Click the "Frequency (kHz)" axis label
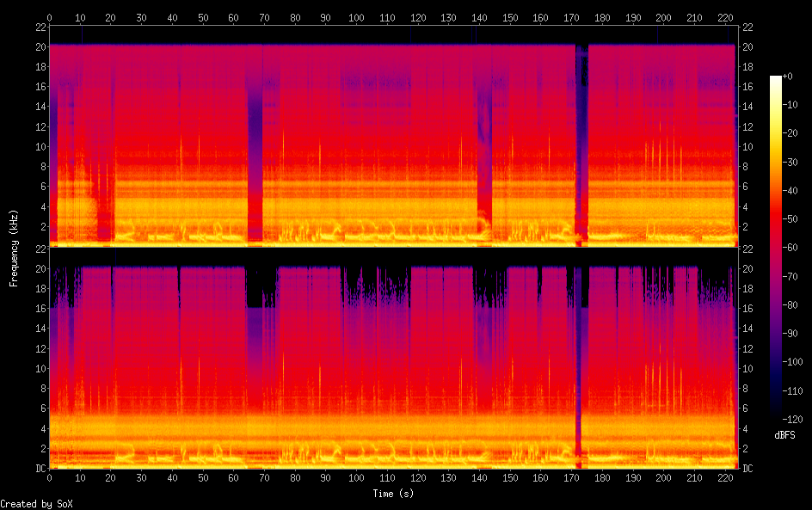 click(x=13, y=248)
